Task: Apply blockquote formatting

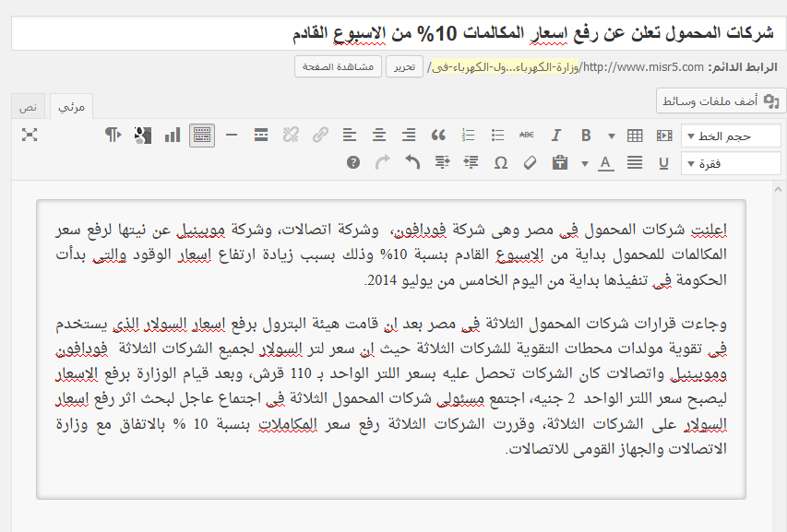Action: (x=438, y=136)
